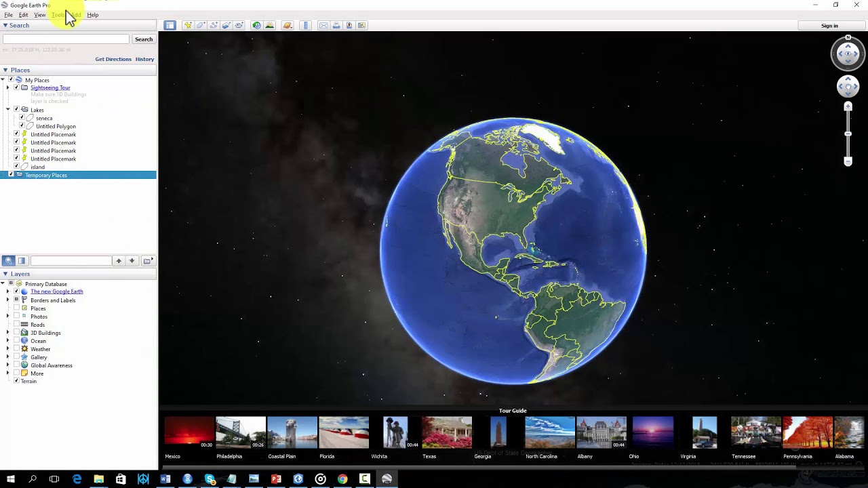This screenshot has width=868, height=488.
Task: Expand the More layer arrow
Action: (7, 373)
